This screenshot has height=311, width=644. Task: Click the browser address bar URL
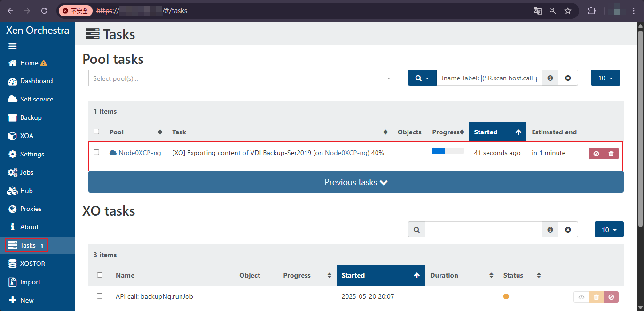click(x=141, y=10)
